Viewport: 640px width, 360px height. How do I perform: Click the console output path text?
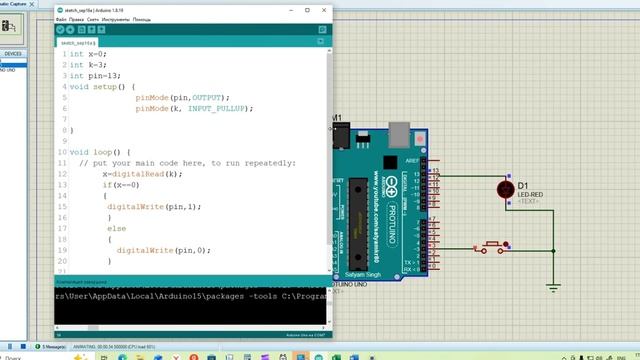191,296
